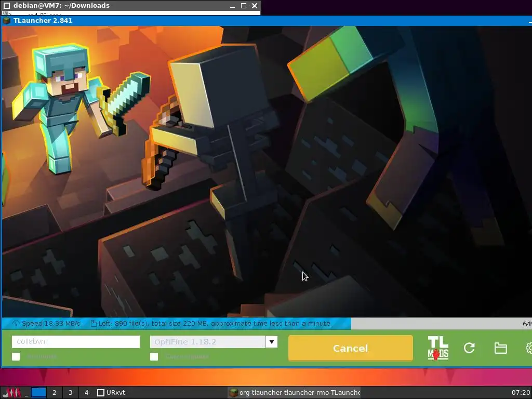
Task: Click the refresh versions icon
Action: pos(469,348)
